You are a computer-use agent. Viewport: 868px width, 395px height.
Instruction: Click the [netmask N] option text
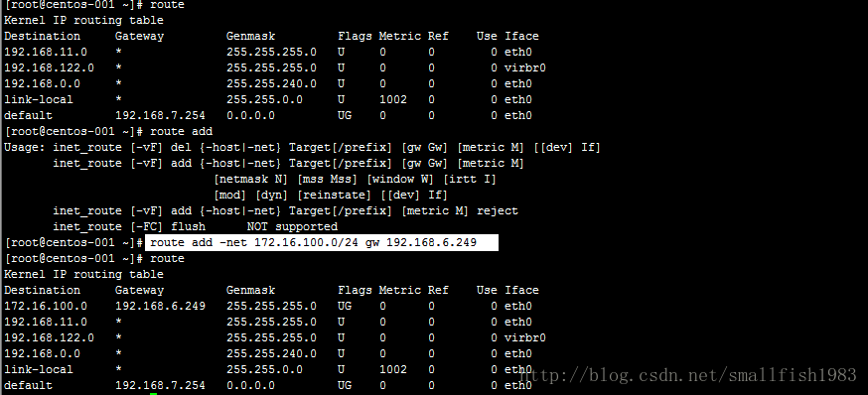[x=251, y=180]
